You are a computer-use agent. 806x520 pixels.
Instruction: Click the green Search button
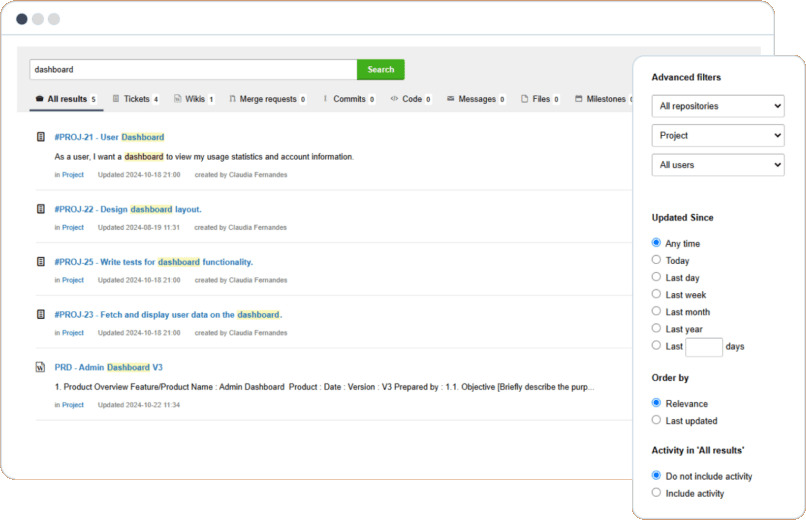coord(380,69)
